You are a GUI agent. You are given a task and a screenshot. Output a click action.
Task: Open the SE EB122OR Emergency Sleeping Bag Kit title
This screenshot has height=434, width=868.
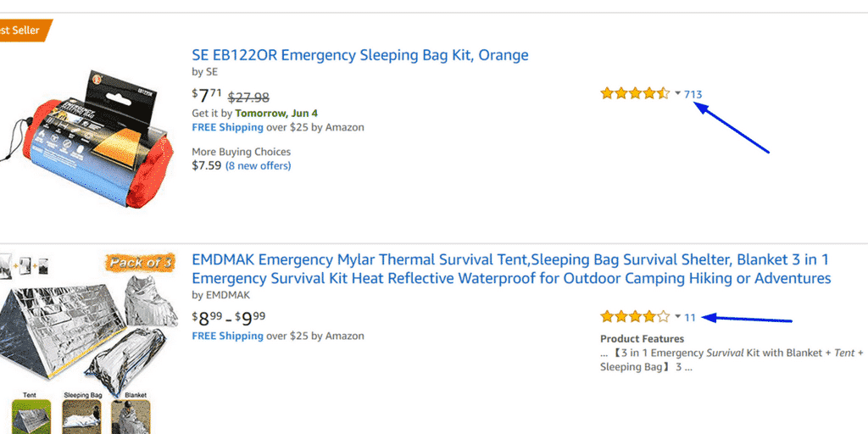tap(359, 55)
